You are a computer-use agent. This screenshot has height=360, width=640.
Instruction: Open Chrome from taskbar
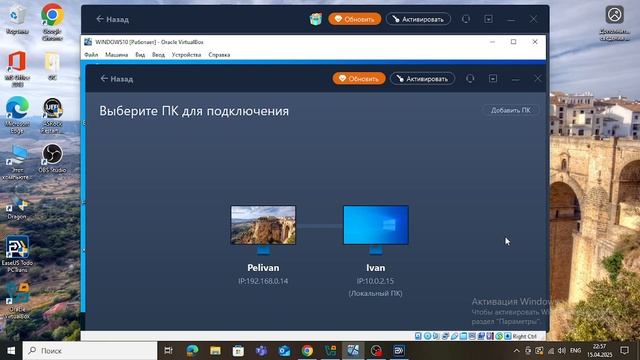(307, 351)
